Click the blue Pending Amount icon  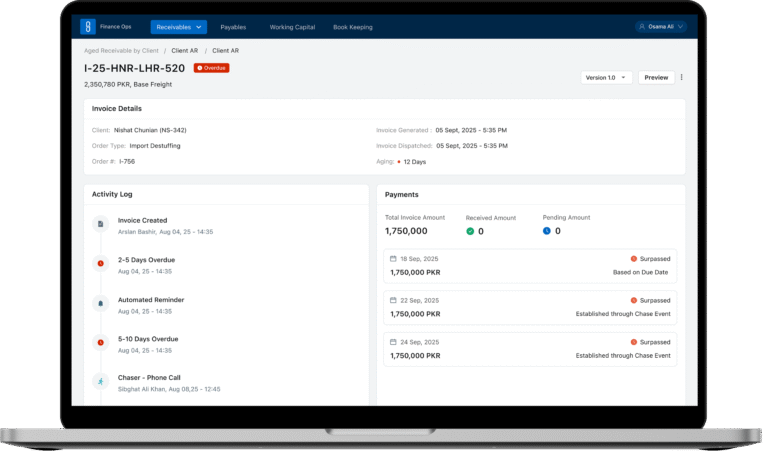(547, 231)
